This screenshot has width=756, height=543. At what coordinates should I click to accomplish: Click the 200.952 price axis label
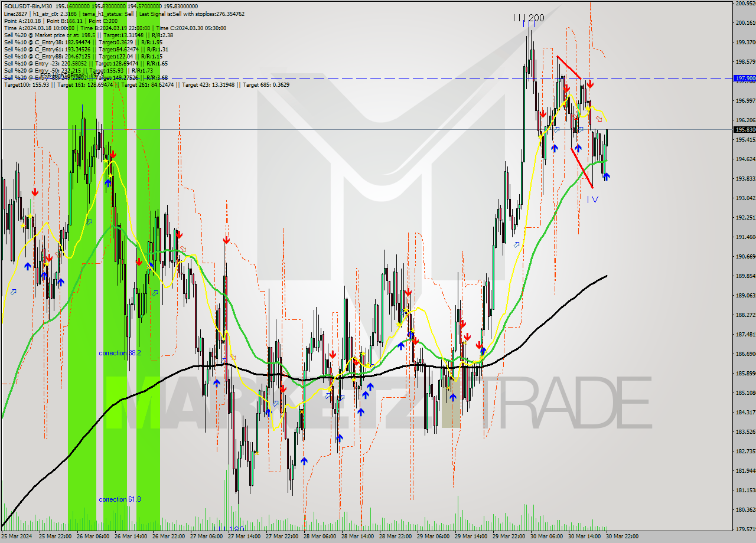click(745, 3)
